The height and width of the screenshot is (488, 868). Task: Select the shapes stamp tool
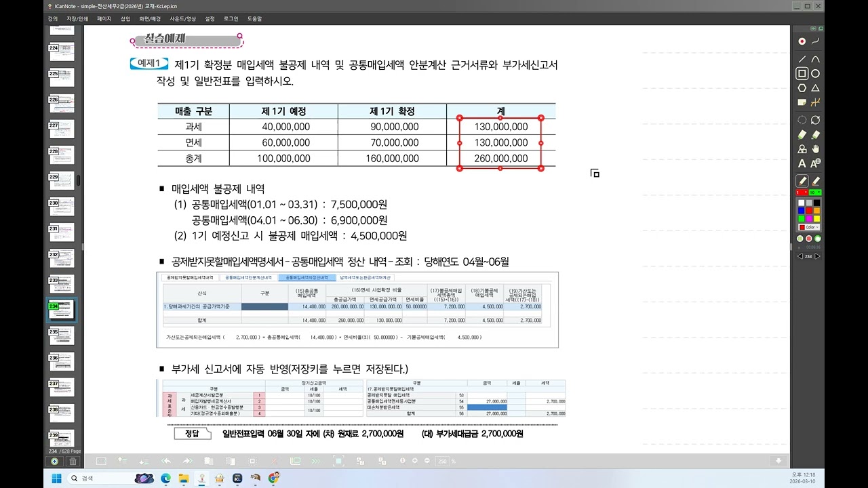click(802, 149)
